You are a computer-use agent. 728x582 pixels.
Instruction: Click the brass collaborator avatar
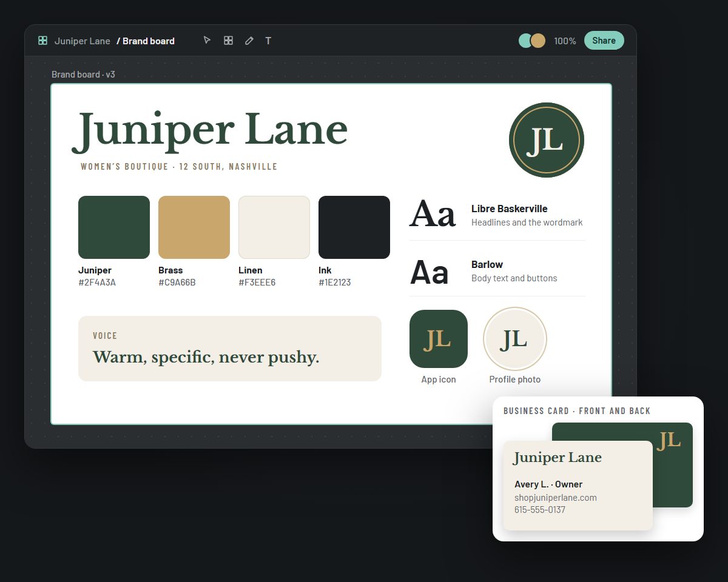538,41
